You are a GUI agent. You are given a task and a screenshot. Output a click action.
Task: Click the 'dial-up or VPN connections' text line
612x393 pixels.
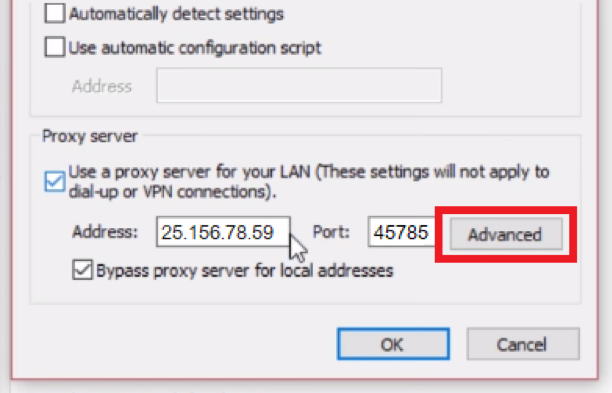173,192
